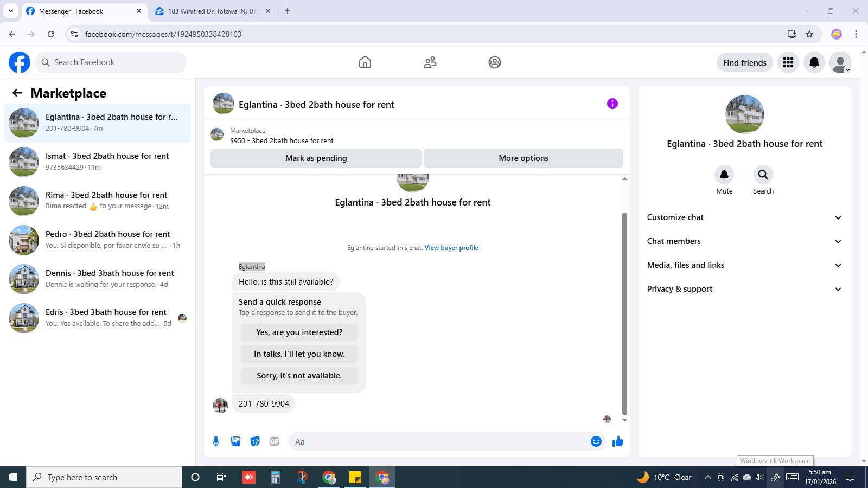868x488 pixels.
Task: Open the Chrome profile avatar
Action: click(837, 34)
